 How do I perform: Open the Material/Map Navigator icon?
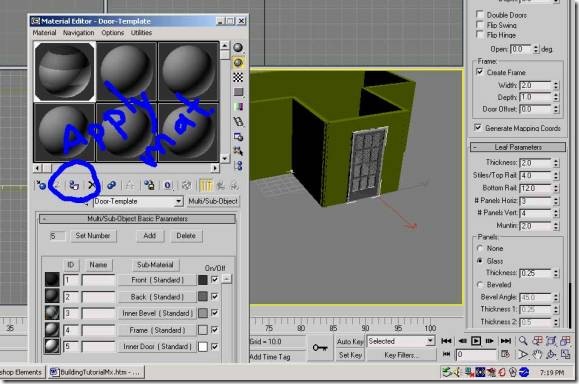pos(238,165)
